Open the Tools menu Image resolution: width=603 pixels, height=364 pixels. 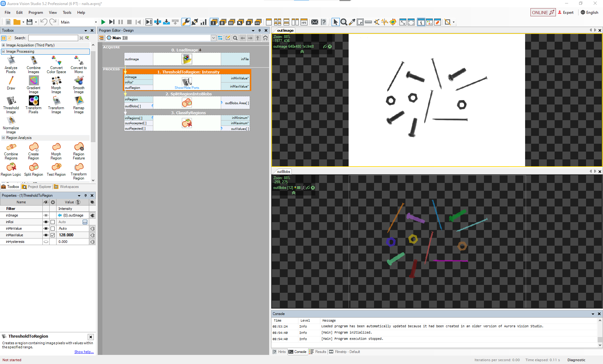click(x=67, y=13)
